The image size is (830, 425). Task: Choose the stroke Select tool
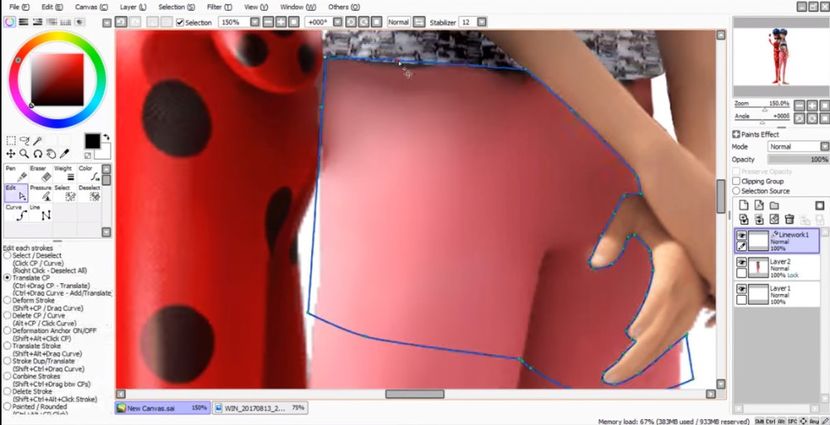point(65,193)
